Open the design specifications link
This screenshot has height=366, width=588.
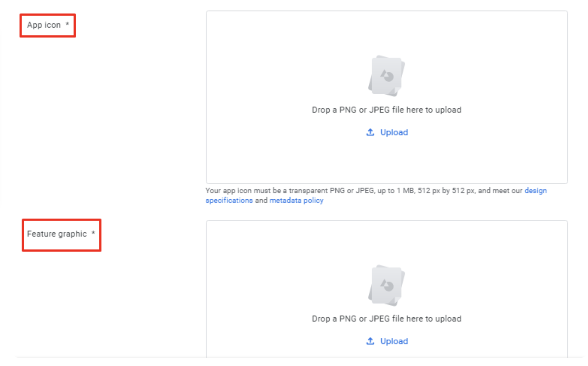[x=535, y=191]
